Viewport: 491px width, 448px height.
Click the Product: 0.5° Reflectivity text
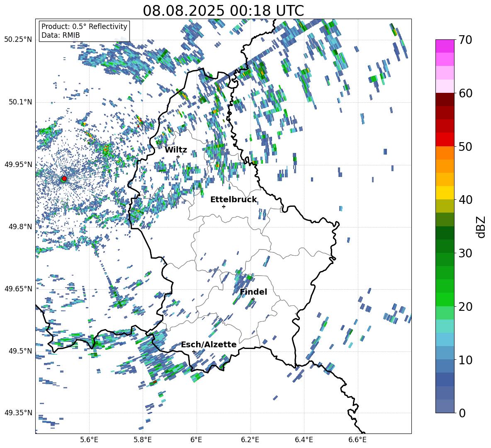point(84,26)
